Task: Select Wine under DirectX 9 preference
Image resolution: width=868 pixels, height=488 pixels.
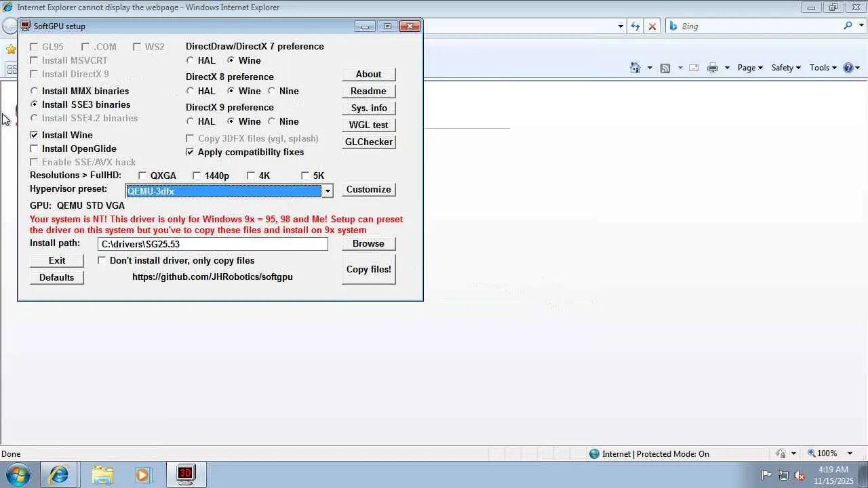Action: [231, 121]
